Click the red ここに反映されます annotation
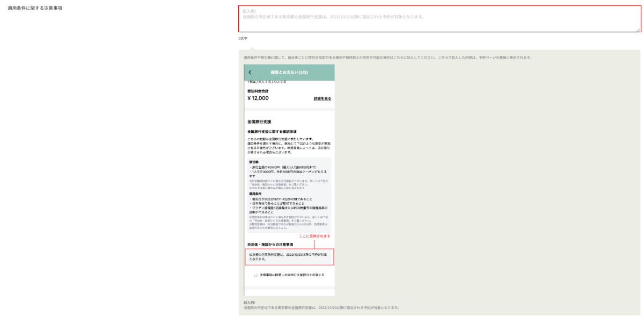This screenshot has height=323, width=644. click(x=314, y=236)
